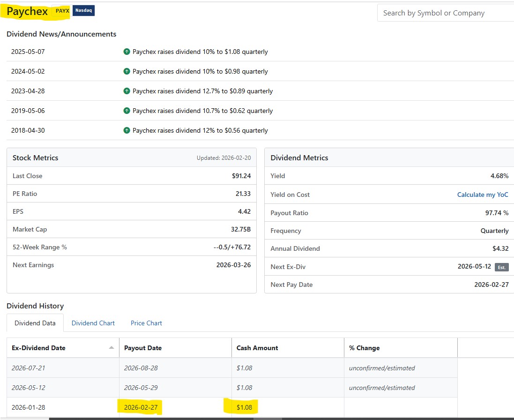This screenshot has width=514, height=420.
Task: Select the Dividend Data tab
Action: coord(35,323)
